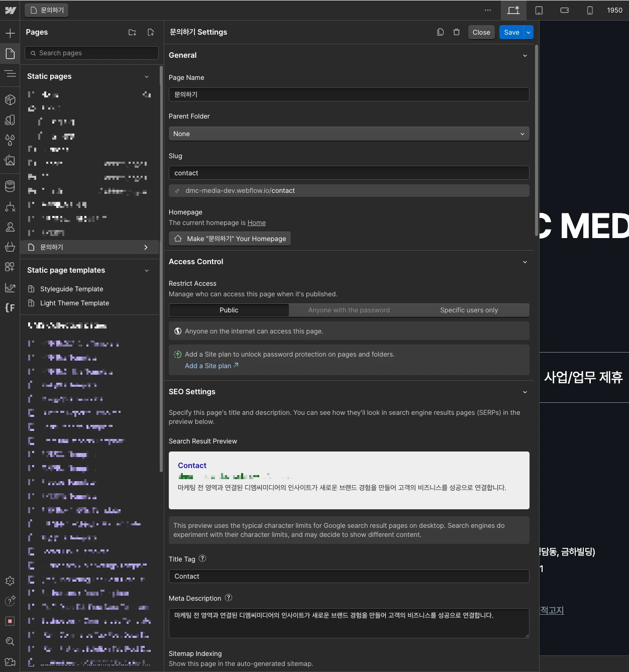Select the 문의하기 page row in Static pages
The width and height of the screenshot is (629, 672).
(x=89, y=247)
